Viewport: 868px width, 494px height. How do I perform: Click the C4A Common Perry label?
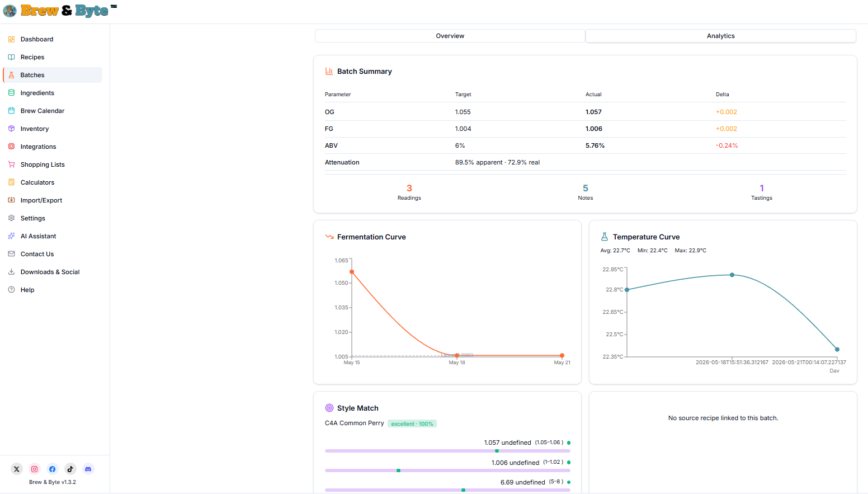click(x=355, y=423)
